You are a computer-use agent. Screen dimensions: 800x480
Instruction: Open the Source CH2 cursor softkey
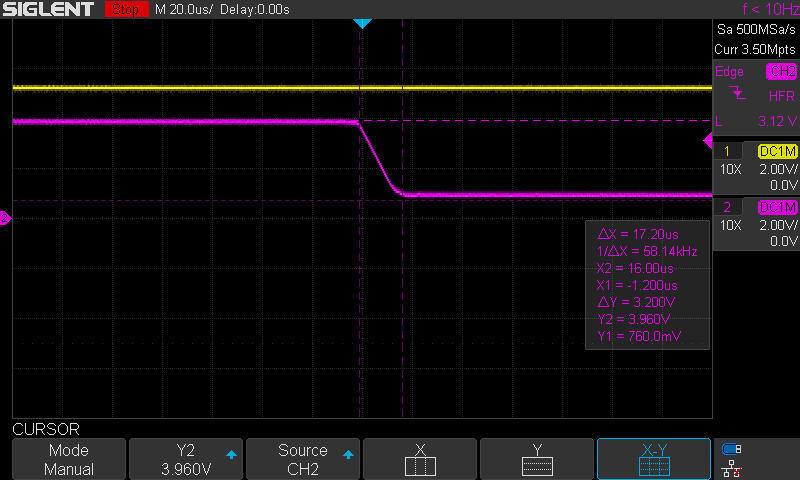(x=303, y=459)
